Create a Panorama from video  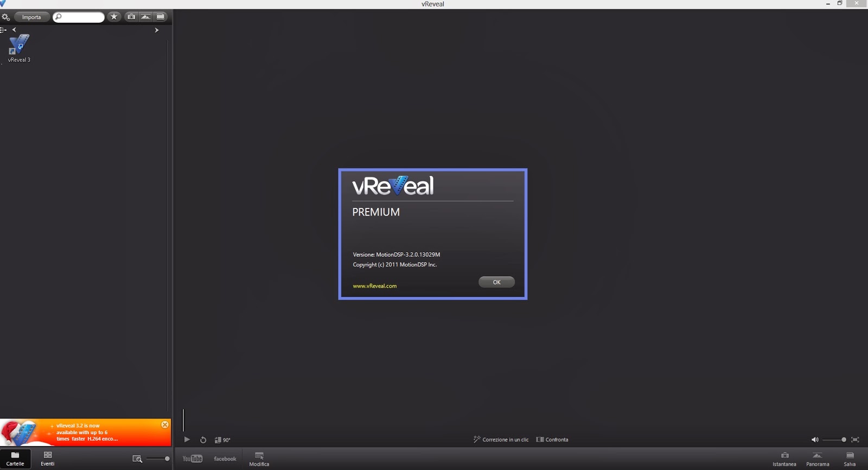point(818,459)
